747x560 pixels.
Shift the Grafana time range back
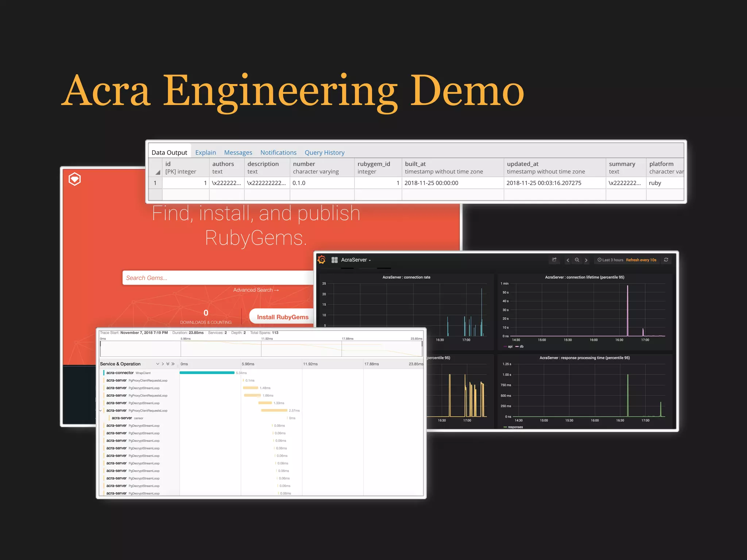568,260
